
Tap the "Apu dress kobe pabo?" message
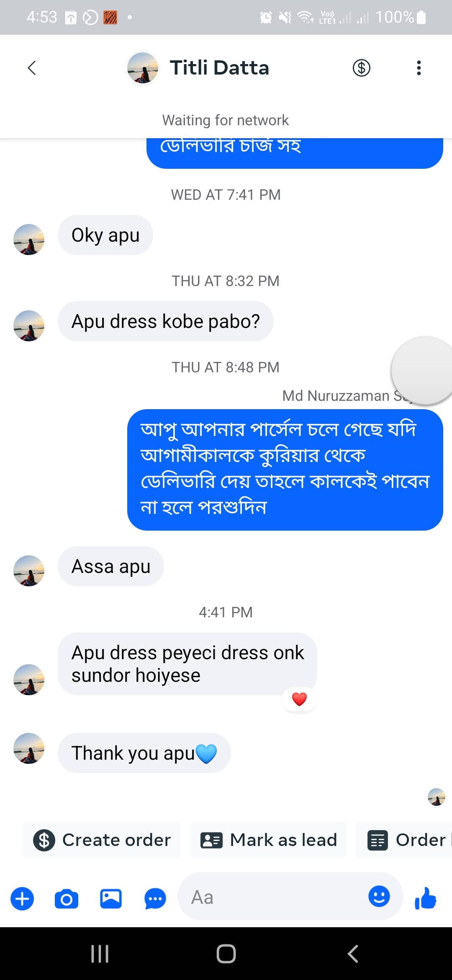[166, 322]
